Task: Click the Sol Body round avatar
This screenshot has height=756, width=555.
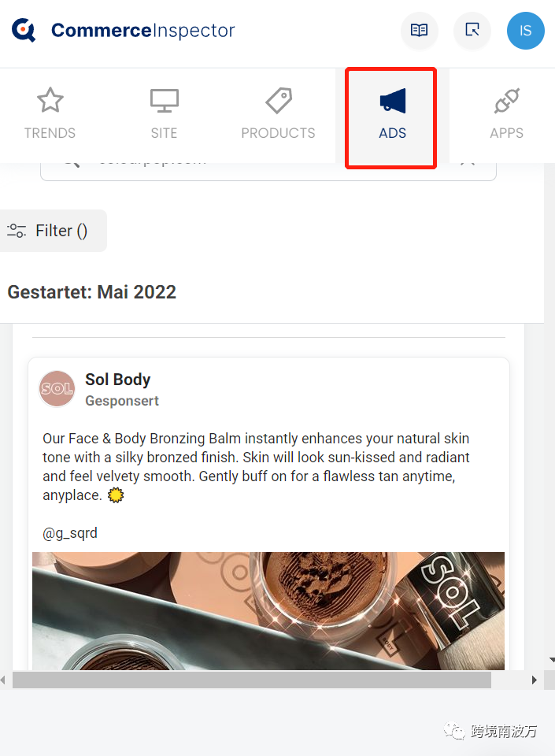Action: click(x=57, y=388)
